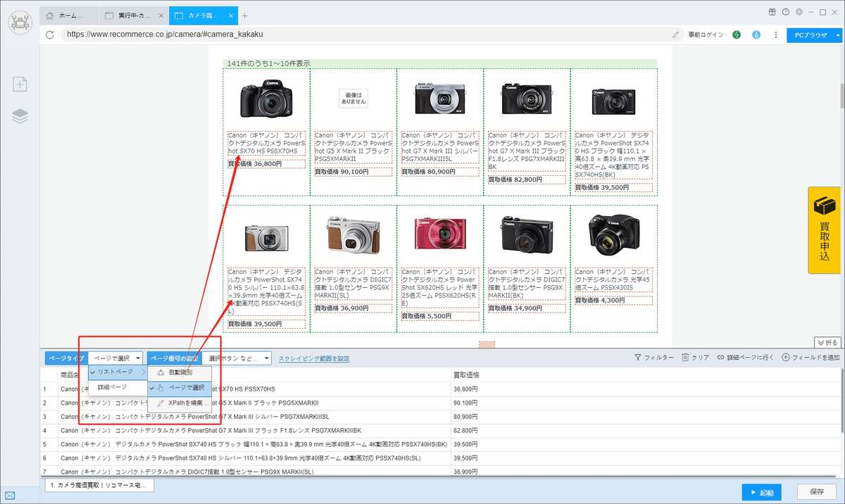Click the PowerShot SX70 HS camera image
Screen dimensions: 845x504
coord(266,98)
